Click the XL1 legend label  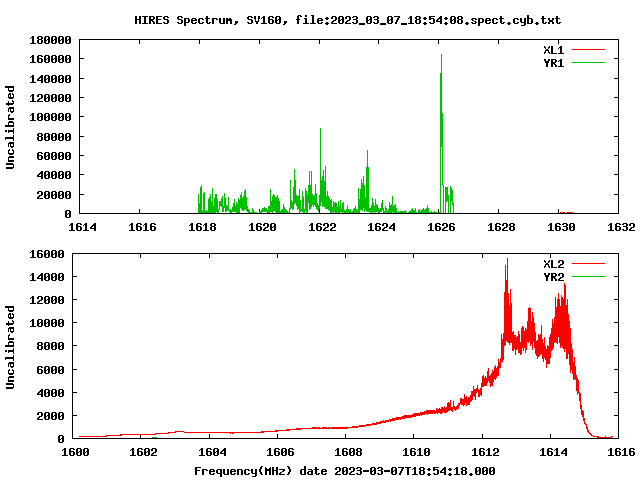pyautogui.click(x=553, y=50)
